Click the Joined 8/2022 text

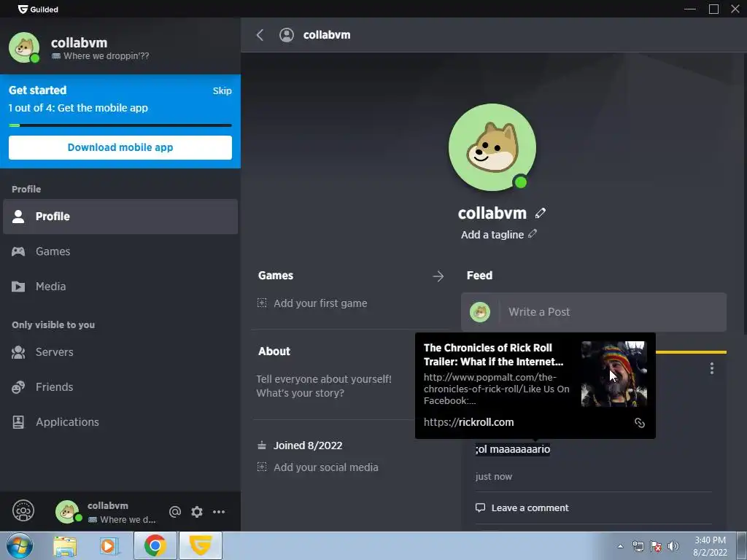tap(308, 446)
